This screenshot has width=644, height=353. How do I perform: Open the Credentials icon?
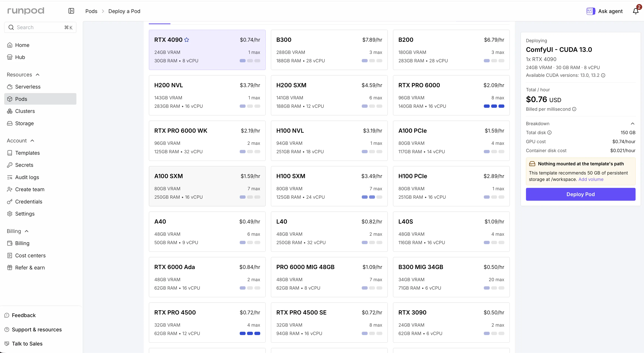[x=10, y=202]
